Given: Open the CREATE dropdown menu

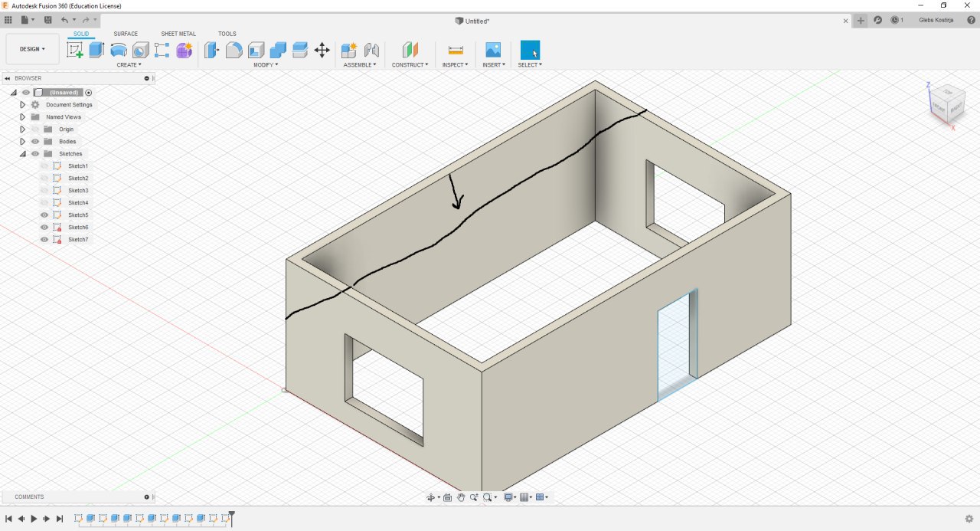Looking at the screenshot, I should coord(129,65).
